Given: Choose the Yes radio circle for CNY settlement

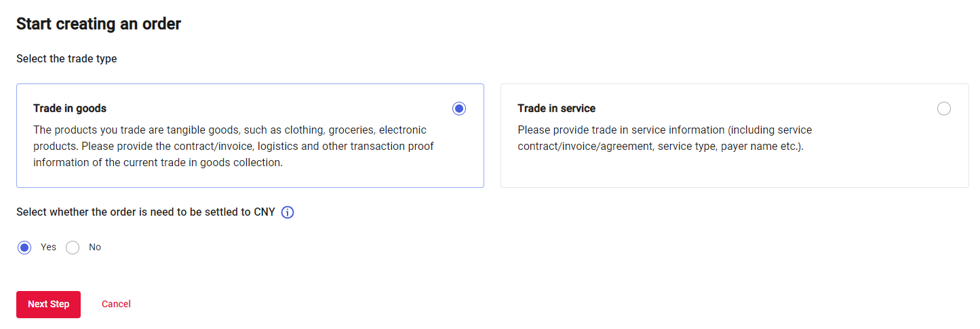Looking at the screenshot, I should click(24, 248).
